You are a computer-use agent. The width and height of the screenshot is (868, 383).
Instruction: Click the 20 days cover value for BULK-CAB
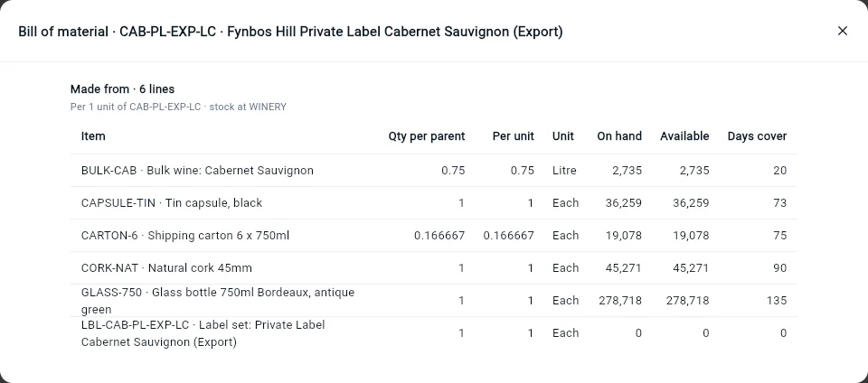pyautogui.click(x=779, y=170)
